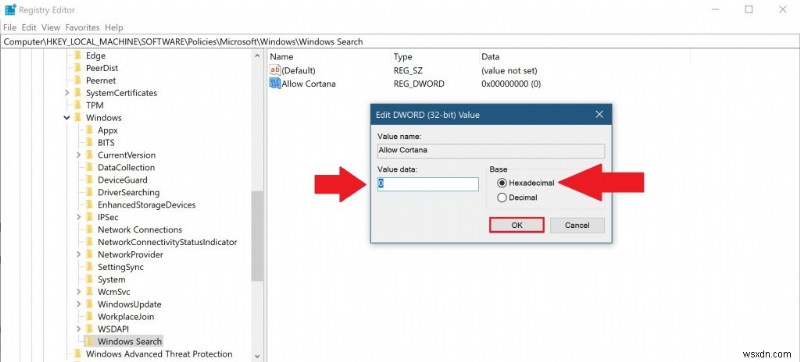Image resolution: width=800 pixels, height=362 pixels.
Task: Open the File menu
Action: click(10, 28)
